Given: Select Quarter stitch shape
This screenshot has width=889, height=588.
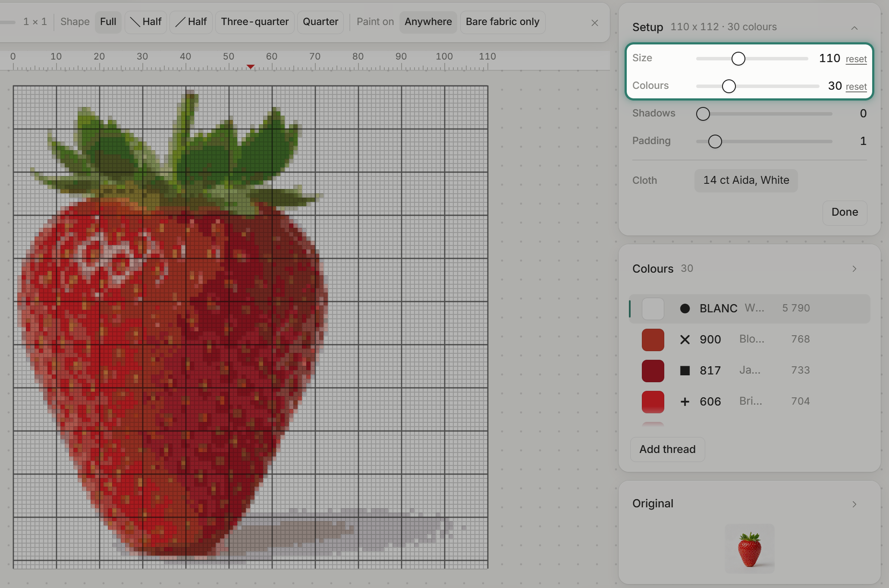Looking at the screenshot, I should tap(320, 22).
